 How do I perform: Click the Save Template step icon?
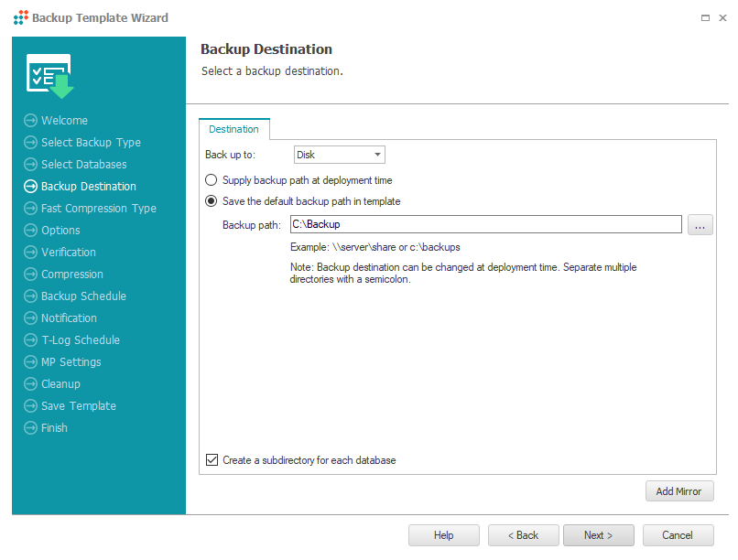(x=30, y=405)
